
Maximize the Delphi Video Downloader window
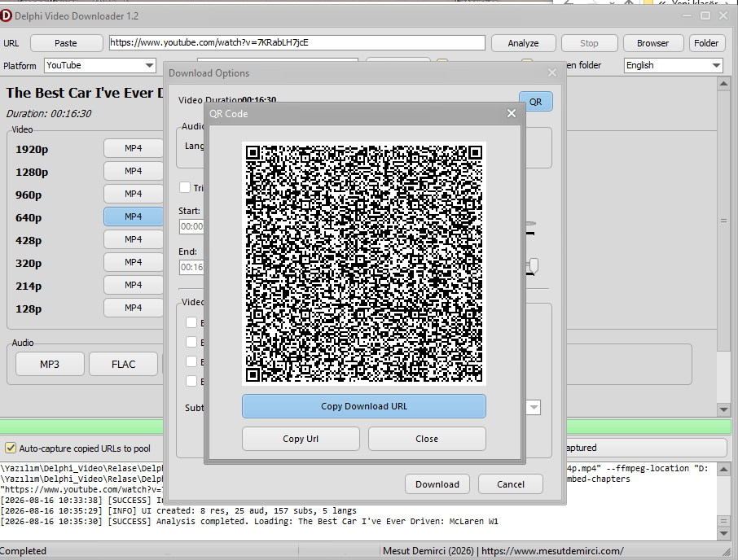pyautogui.click(x=705, y=16)
